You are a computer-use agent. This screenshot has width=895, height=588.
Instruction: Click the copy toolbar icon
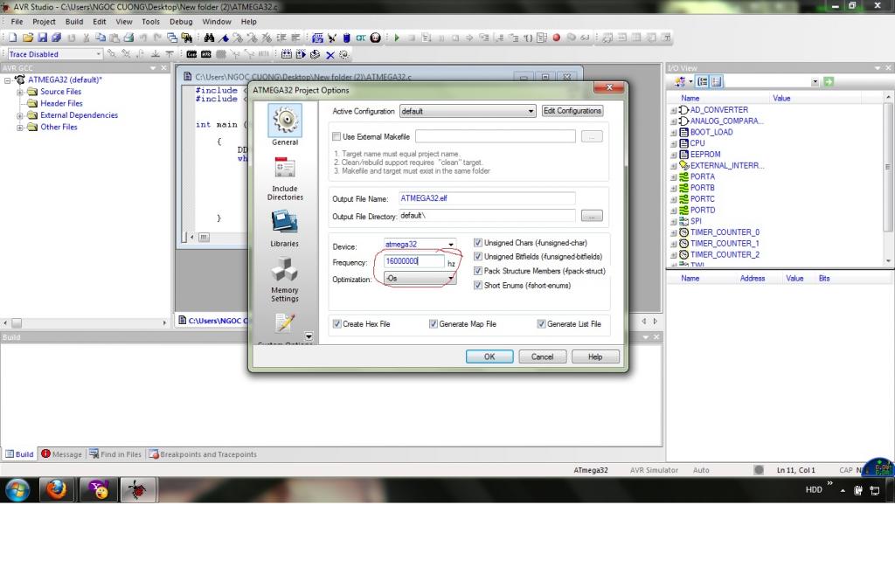(x=101, y=38)
